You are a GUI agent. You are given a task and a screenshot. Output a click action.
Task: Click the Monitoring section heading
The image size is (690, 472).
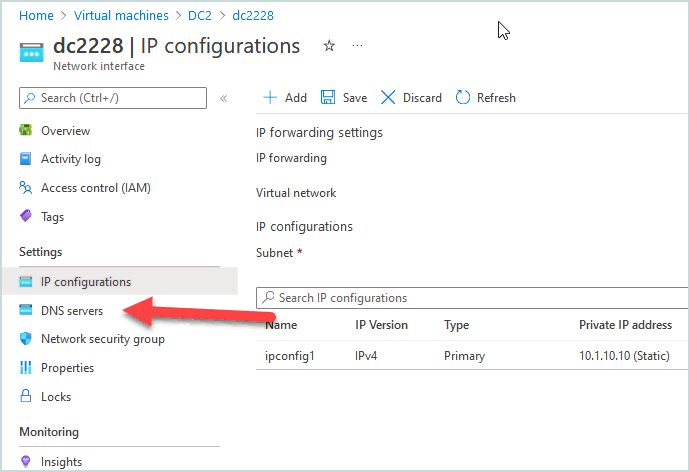point(49,432)
